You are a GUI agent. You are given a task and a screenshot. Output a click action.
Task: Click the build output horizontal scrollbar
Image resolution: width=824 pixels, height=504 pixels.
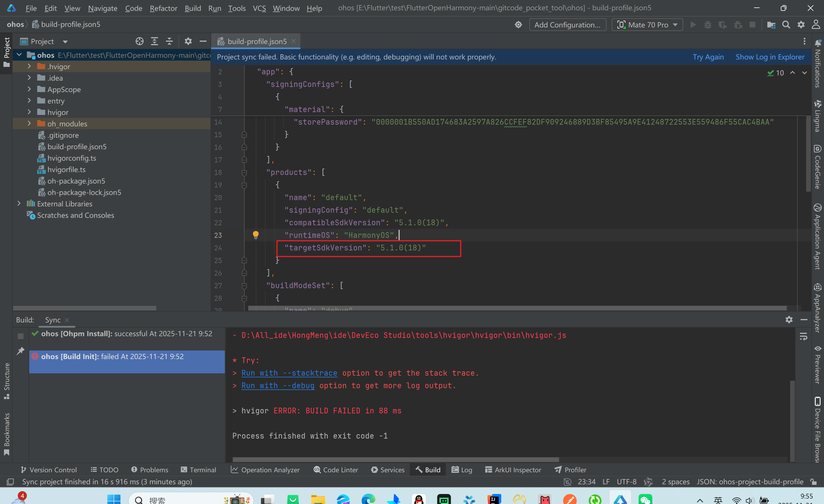396,460
